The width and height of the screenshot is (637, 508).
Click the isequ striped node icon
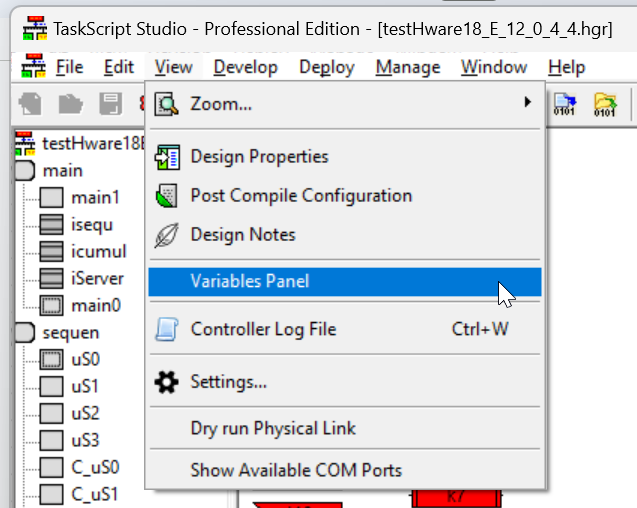click(51, 225)
